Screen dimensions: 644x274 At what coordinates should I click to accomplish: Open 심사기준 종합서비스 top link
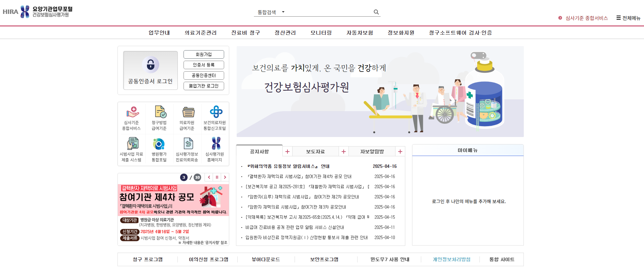pyautogui.click(x=583, y=18)
